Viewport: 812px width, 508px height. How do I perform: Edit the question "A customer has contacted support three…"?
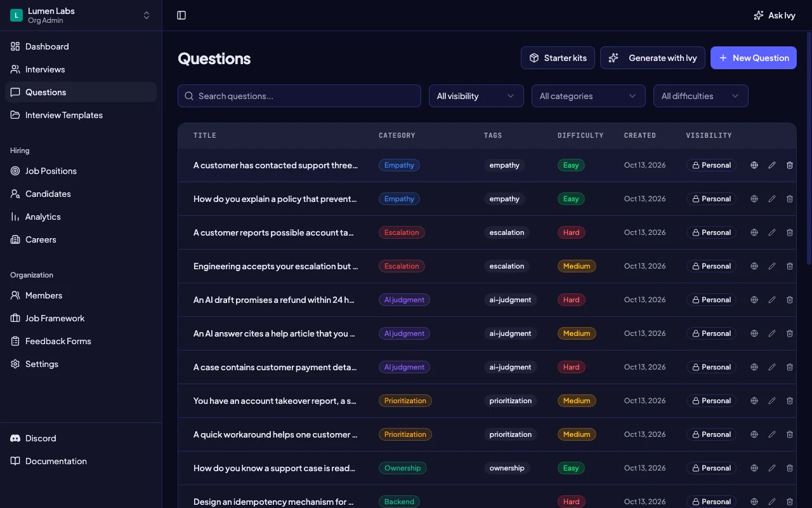tap(772, 165)
